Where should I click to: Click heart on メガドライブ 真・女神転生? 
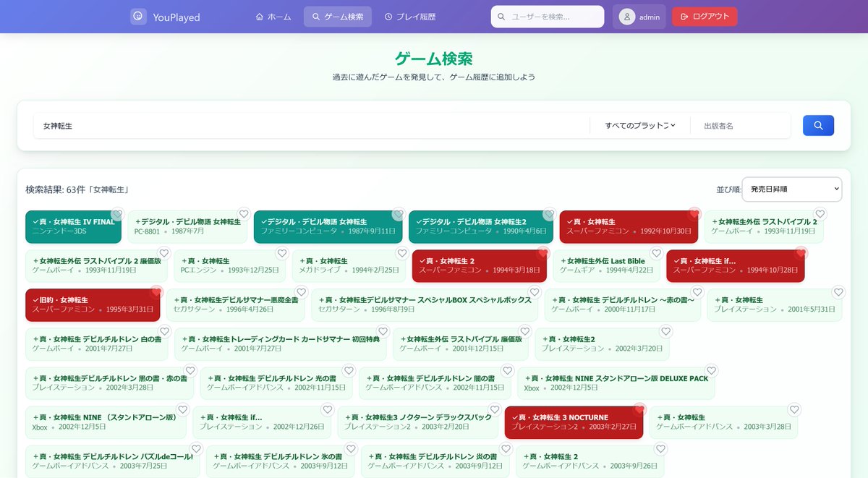402,253
